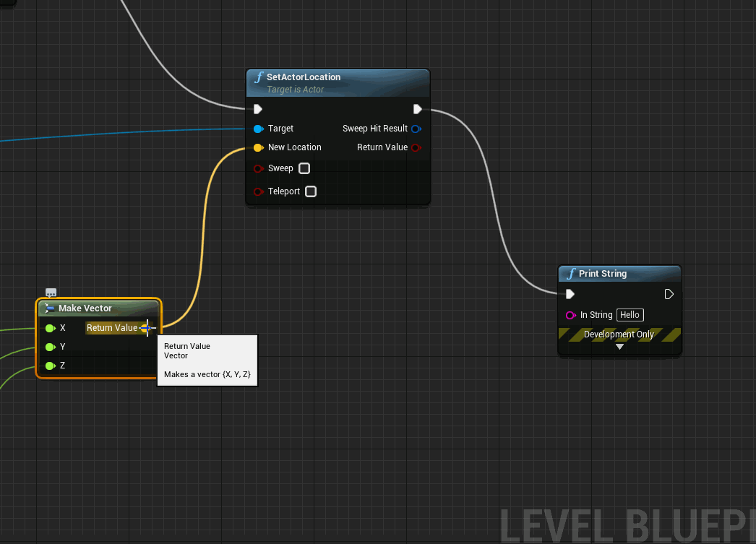The height and width of the screenshot is (544, 756).
Task: Enable the Teleport checkbox
Action: (311, 191)
